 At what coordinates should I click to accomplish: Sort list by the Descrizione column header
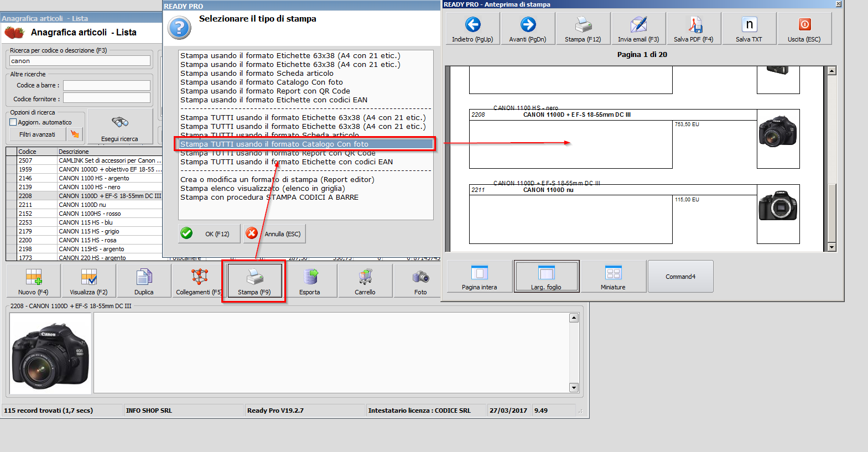(110, 152)
